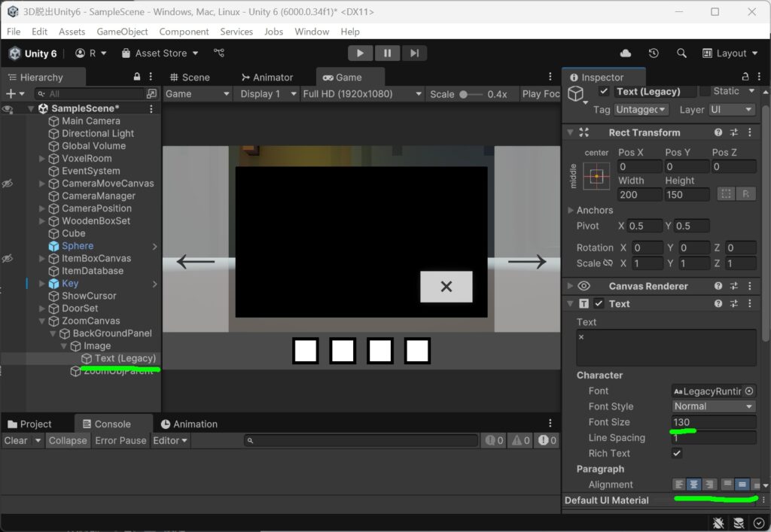The height and width of the screenshot is (532, 771).
Task: Toggle the Inspector lock icon
Action: click(x=745, y=77)
